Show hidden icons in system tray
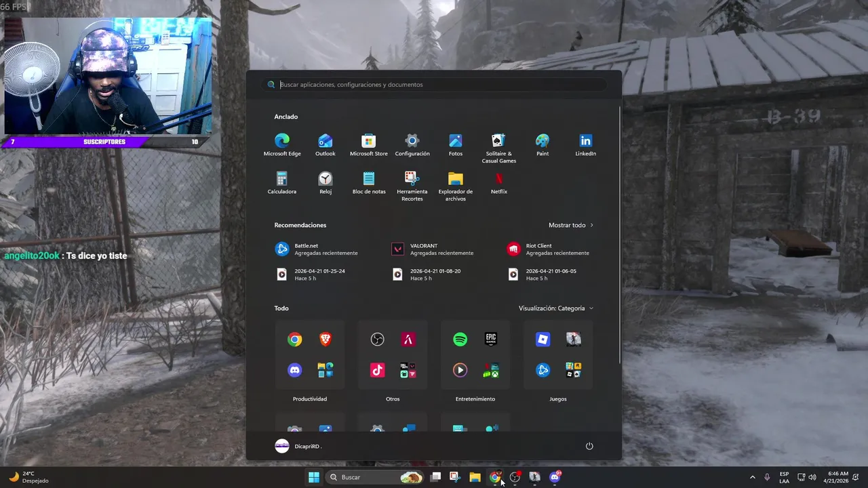Image resolution: width=868 pixels, height=488 pixels. [752, 477]
